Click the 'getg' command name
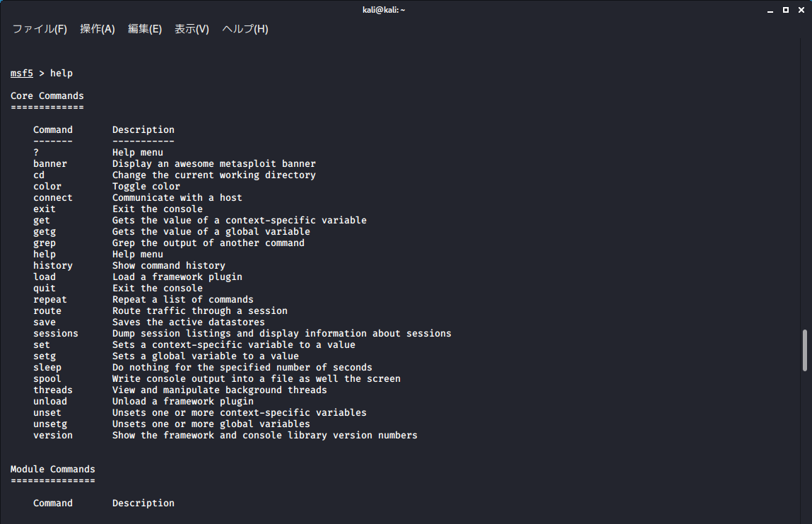The height and width of the screenshot is (524, 812). pos(45,232)
